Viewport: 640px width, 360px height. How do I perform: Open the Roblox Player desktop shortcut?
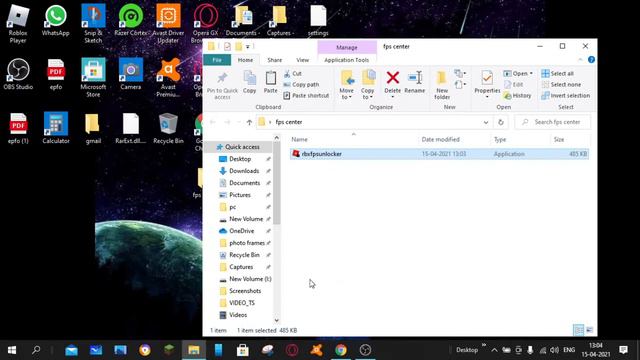[18, 24]
